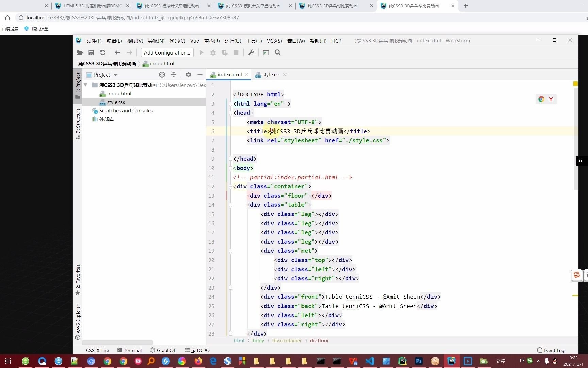Click the editor vertical scrollbar thumb
The height and width of the screenshot is (368, 588).
tap(576, 139)
